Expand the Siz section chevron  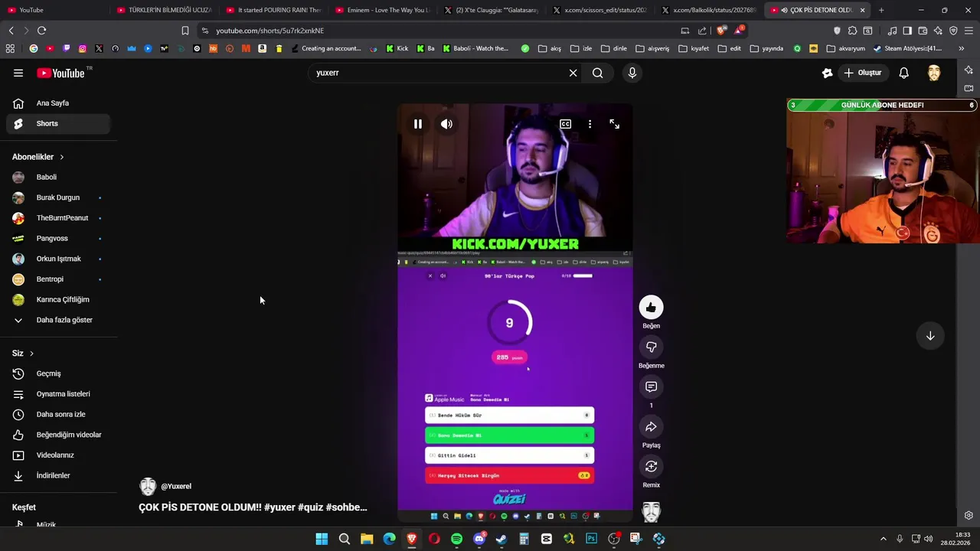pyautogui.click(x=31, y=354)
